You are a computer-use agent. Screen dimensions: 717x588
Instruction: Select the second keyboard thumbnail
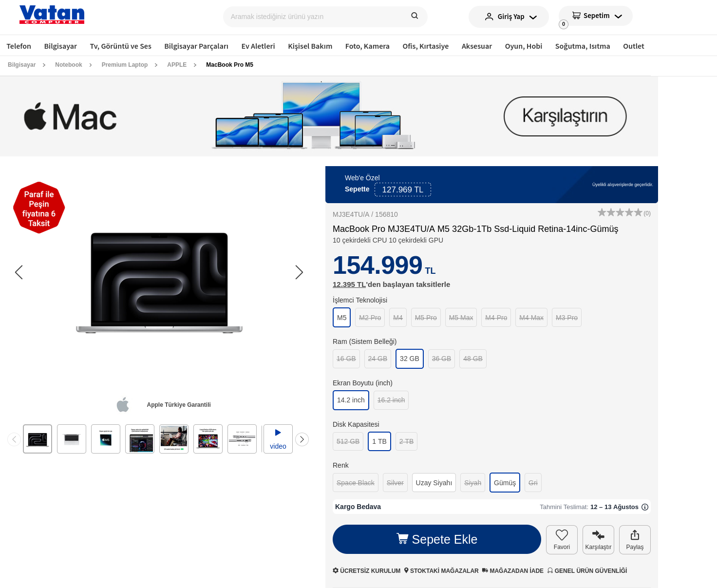(72, 439)
